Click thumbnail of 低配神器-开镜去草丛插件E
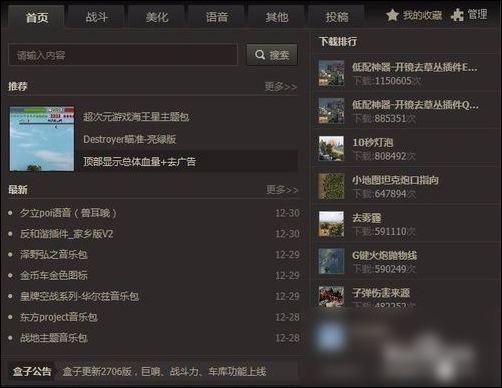502x388 pixels. (x=331, y=73)
